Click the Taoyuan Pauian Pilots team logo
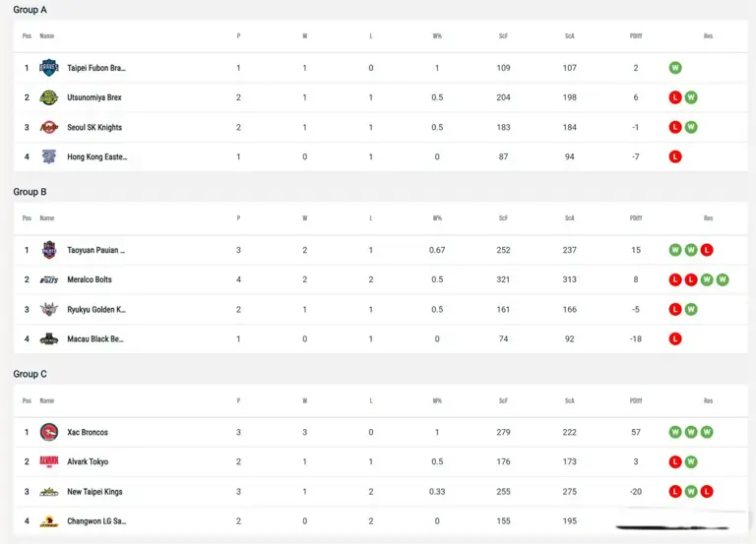Screen dimensions: 756x544 (x=49, y=250)
